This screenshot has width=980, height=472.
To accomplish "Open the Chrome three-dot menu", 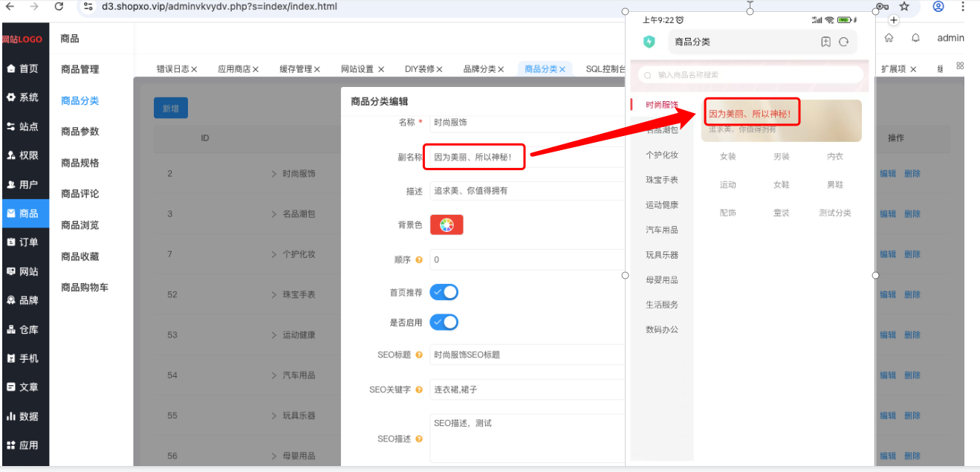I will click(x=964, y=6).
